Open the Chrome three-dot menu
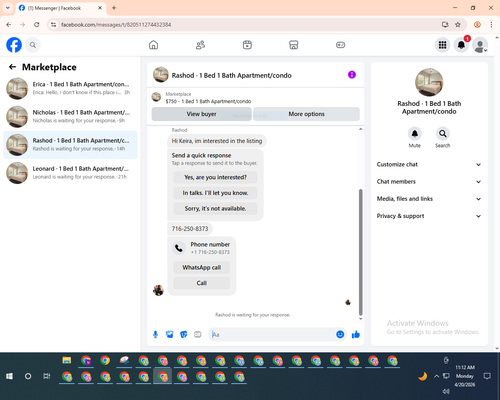This screenshot has height=400, width=500. coord(491,25)
